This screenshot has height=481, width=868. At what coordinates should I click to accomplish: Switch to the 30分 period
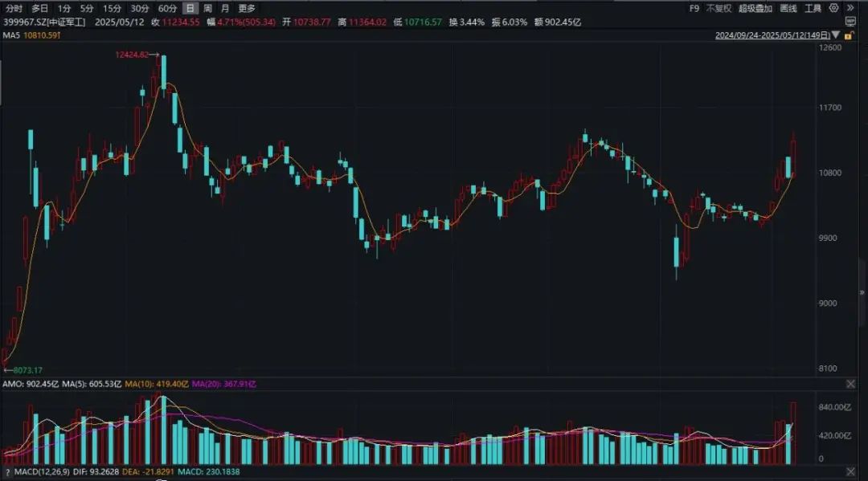click(x=140, y=8)
